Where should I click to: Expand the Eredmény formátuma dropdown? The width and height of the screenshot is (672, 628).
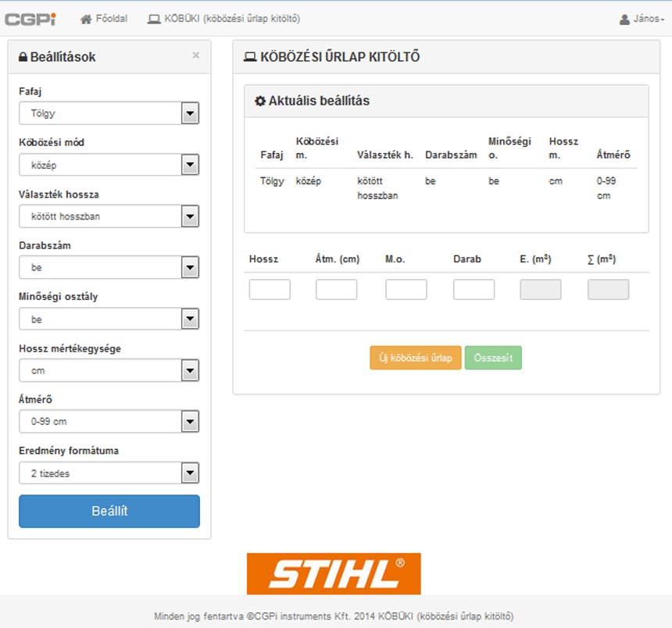[109, 473]
